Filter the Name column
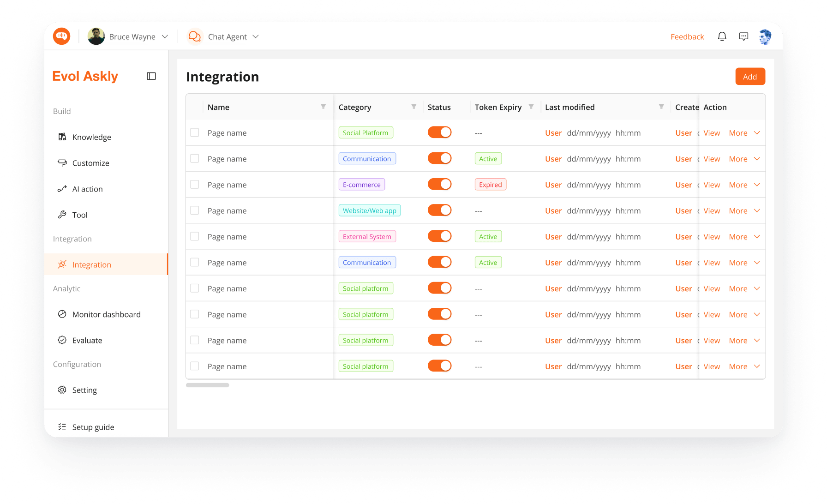 click(x=323, y=107)
